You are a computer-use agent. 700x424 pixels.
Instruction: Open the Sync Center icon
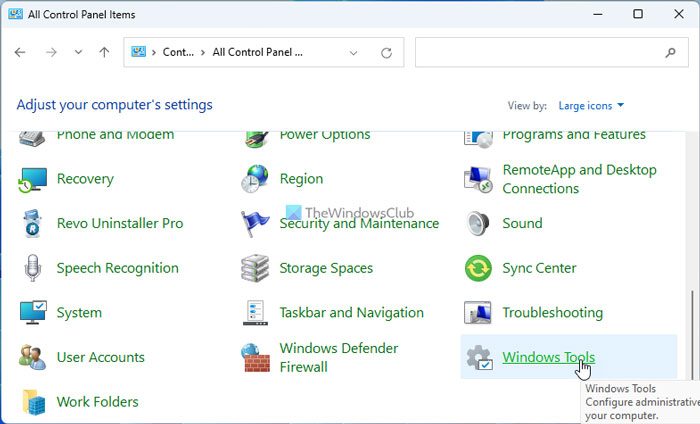479,268
